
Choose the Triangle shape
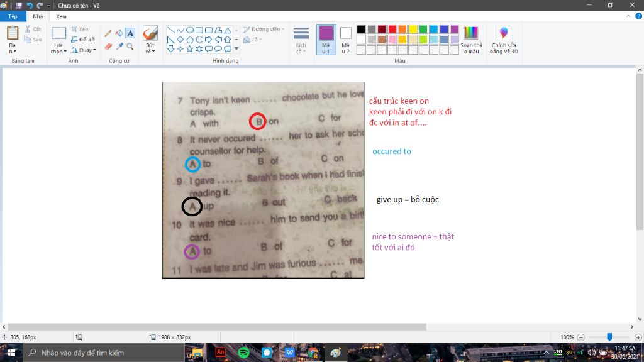click(x=228, y=30)
